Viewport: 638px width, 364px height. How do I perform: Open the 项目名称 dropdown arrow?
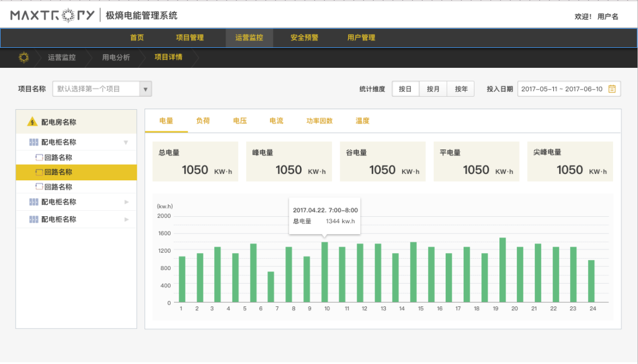[145, 89]
